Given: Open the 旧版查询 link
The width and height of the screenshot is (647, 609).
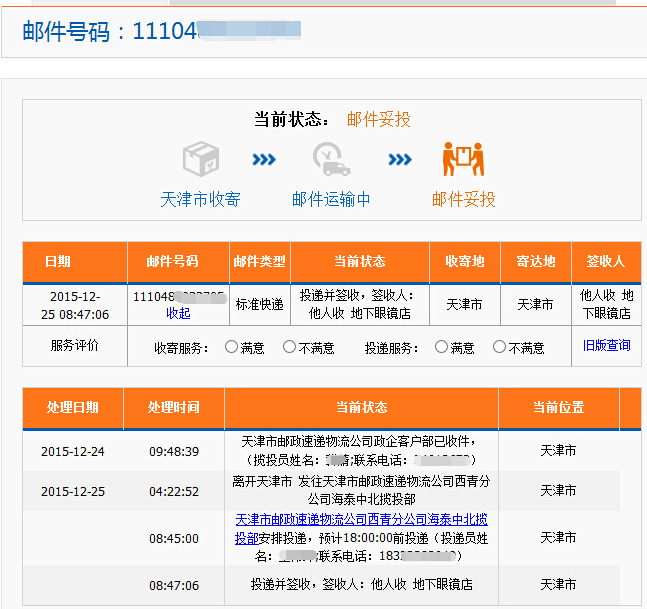Looking at the screenshot, I should coord(606,346).
